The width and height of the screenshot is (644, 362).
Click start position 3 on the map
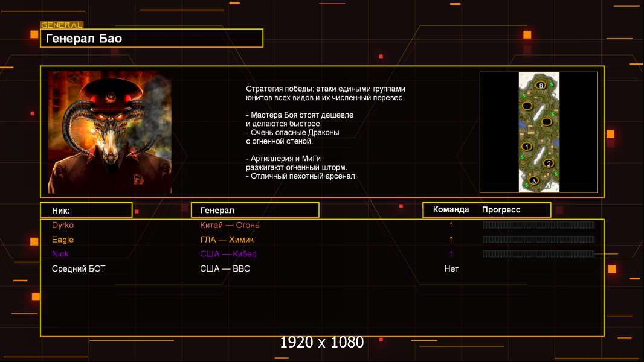[x=534, y=180]
